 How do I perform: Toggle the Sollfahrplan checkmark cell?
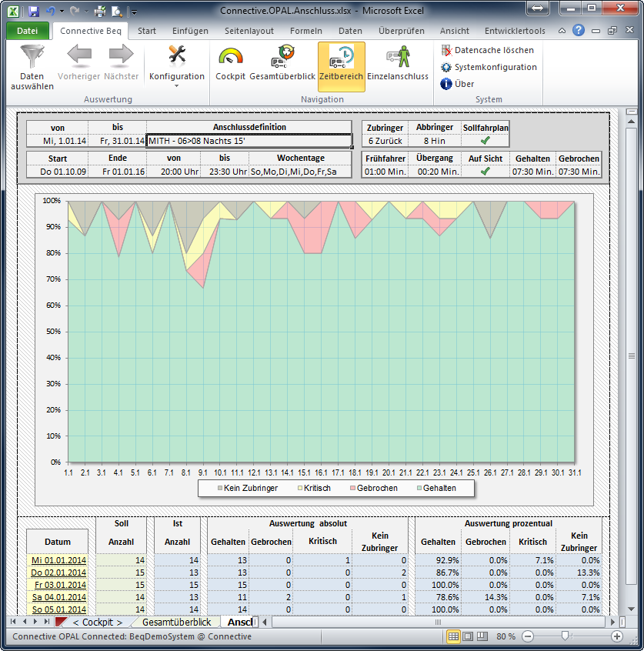pos(486,141)
